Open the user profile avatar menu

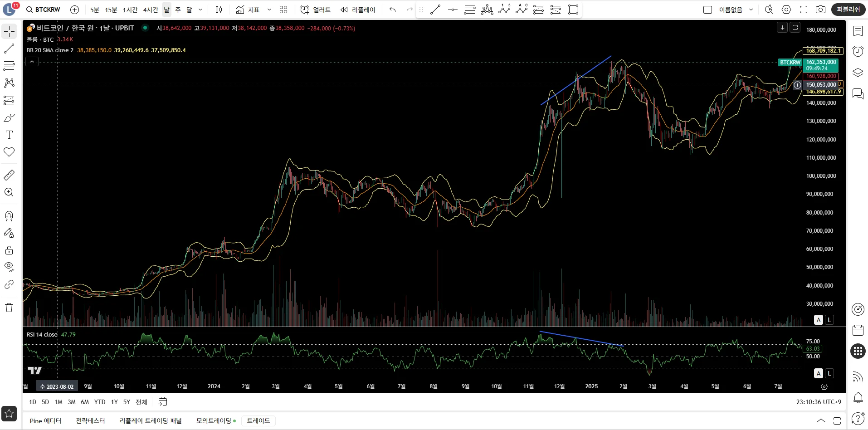tap(10, 9)
